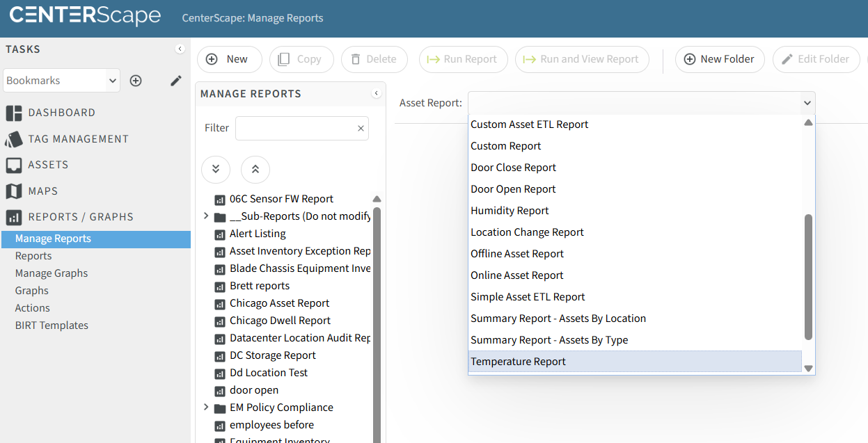This screenshot has width=868, height=443.
Task: Collapse all tree nodes button
Action: tap(255, 169)
